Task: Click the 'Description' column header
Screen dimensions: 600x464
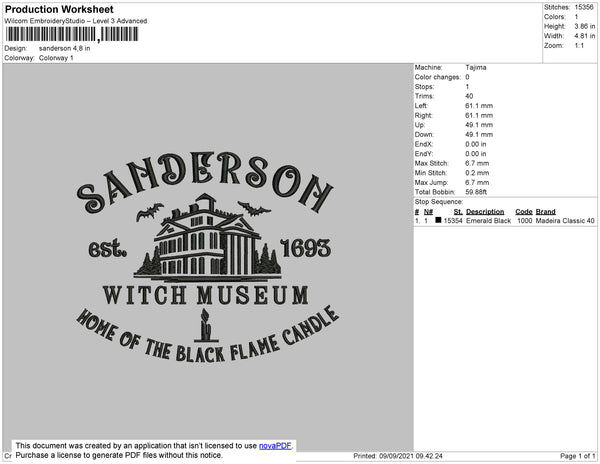Action: [x=485, y=212]
